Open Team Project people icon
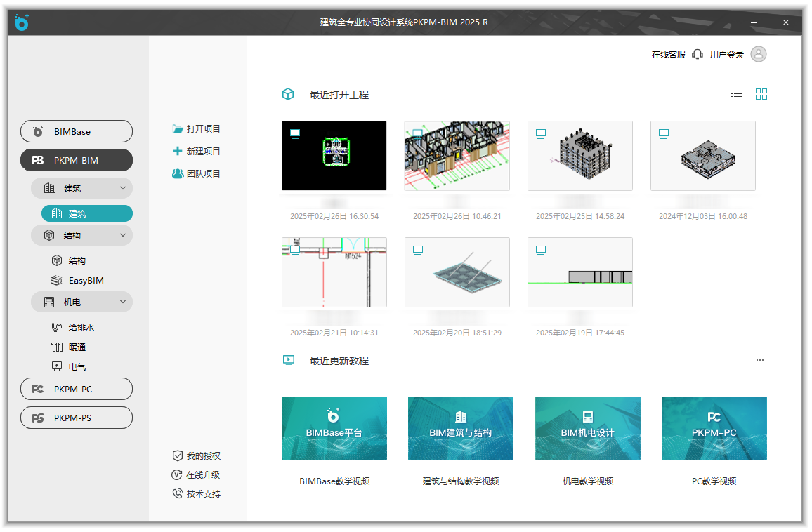 178,173
